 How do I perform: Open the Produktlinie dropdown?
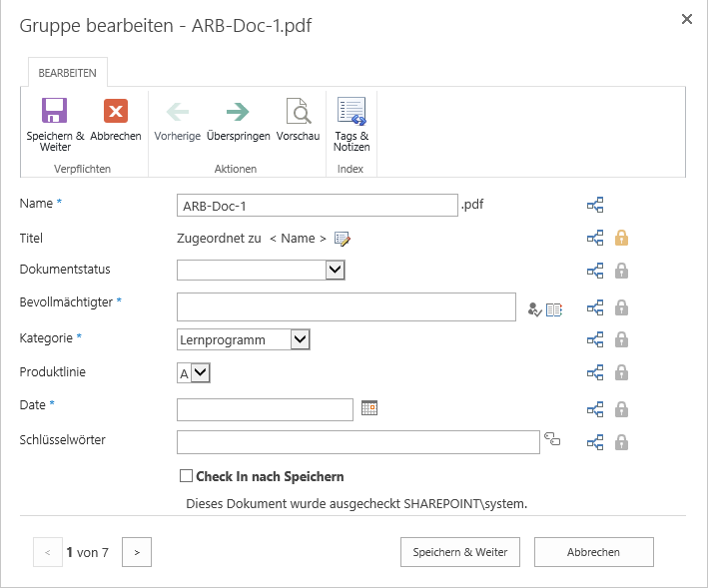tap(200, 373)
